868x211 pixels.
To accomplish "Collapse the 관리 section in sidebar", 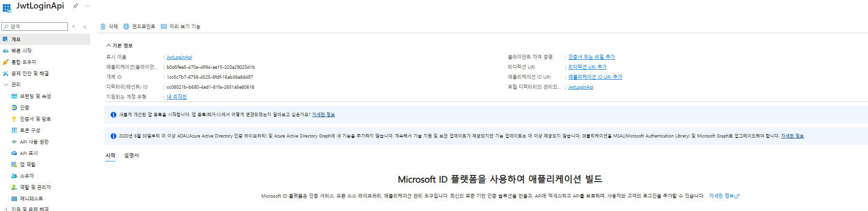I will point(6,84).
